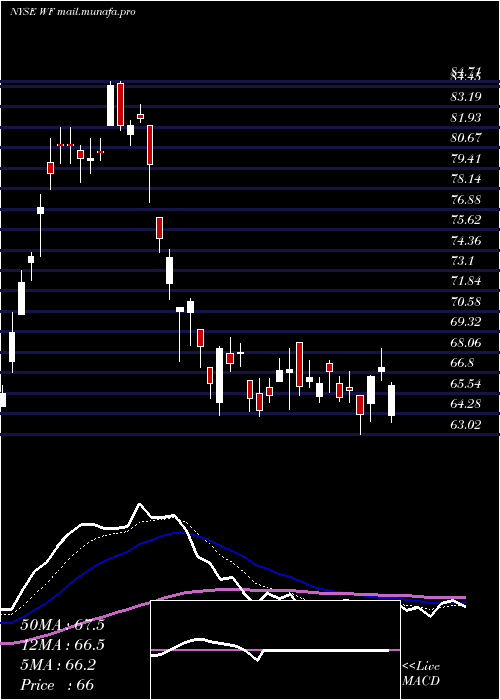Select the 76.88 price axis label
This screenshot has height=700, width=500.
466,200
